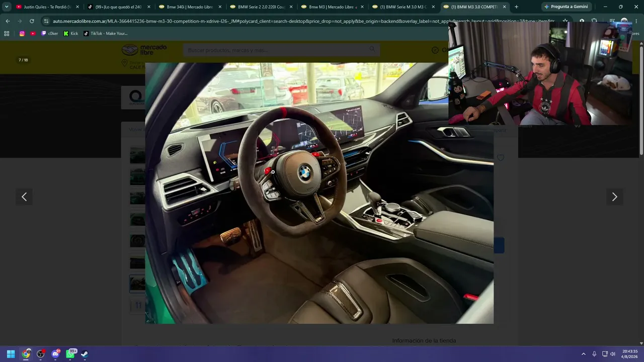This screenshot has width=644, height=362.
Task: Close the Justin Quiles YouTube tab
Action: pyautogui.click(x=77, y=7)
